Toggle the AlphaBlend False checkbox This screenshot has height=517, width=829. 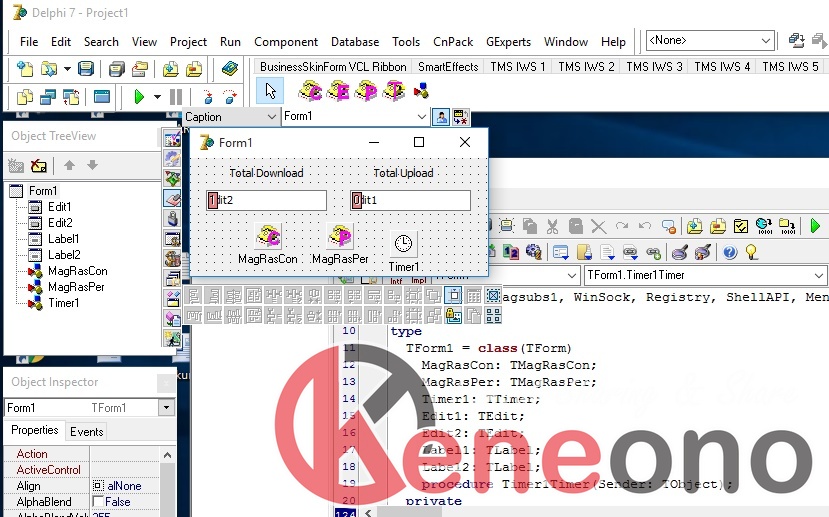point(98,501)
